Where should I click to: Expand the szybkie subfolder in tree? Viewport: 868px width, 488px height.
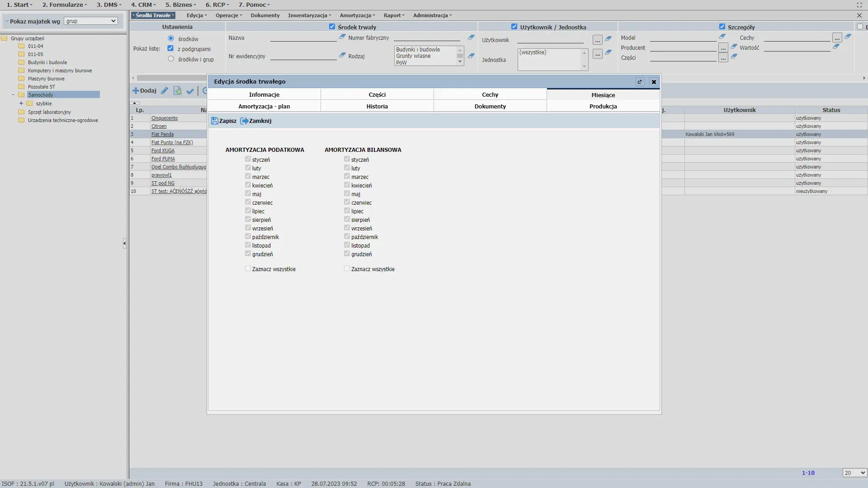click(x=21, y=103)
